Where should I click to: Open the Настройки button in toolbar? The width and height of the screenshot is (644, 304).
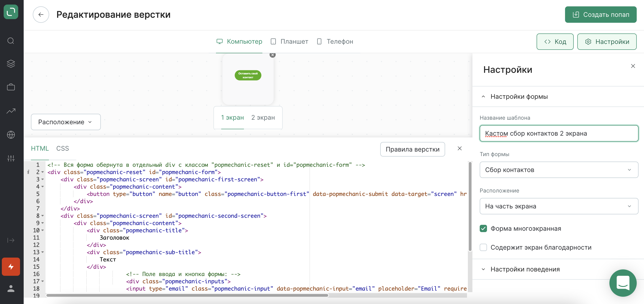click(607, 41)
